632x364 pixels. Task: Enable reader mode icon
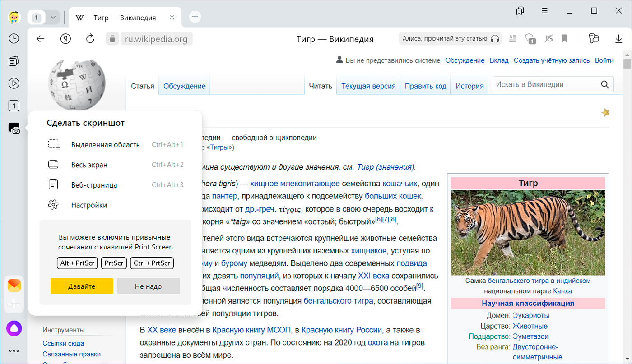click(512, 39)
